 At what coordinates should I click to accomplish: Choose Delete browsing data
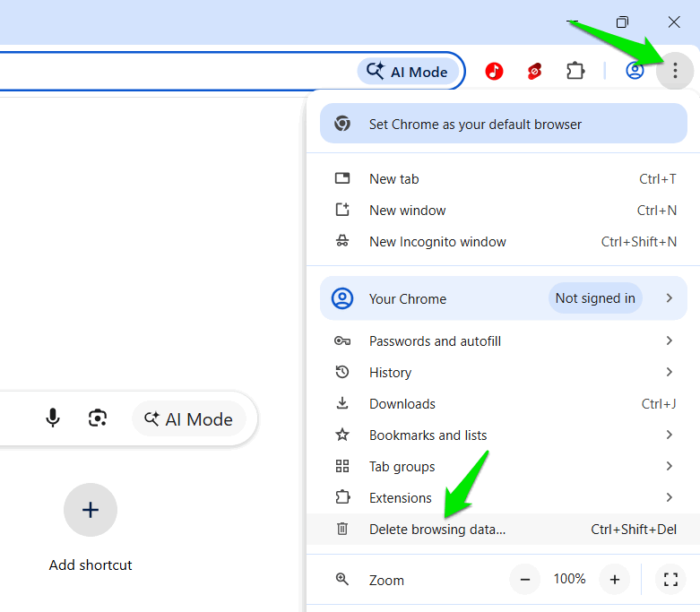point(503,529)
